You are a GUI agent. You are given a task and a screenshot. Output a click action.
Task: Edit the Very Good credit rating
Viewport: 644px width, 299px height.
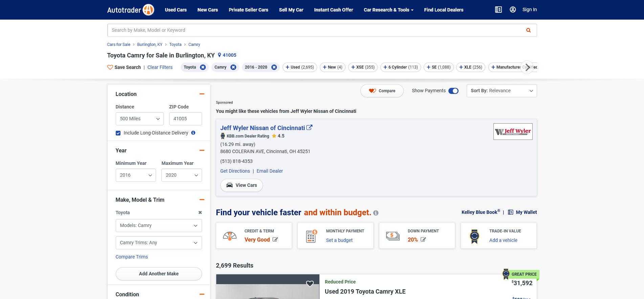275,240
